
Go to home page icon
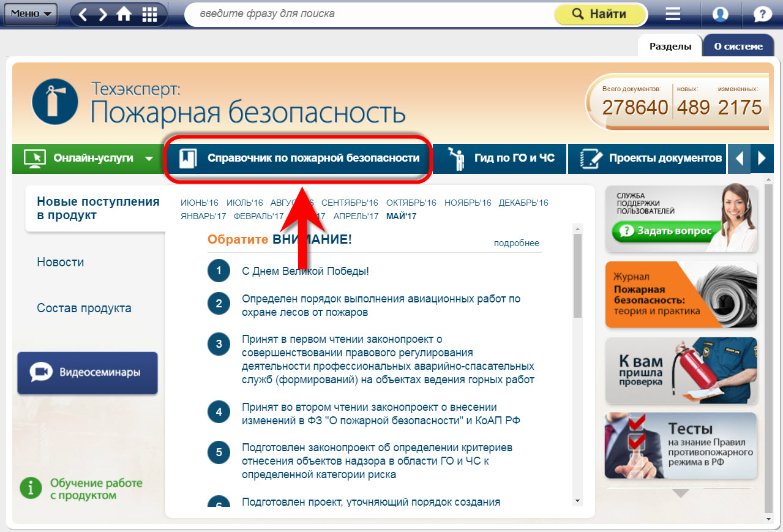[x=124, y=14]
